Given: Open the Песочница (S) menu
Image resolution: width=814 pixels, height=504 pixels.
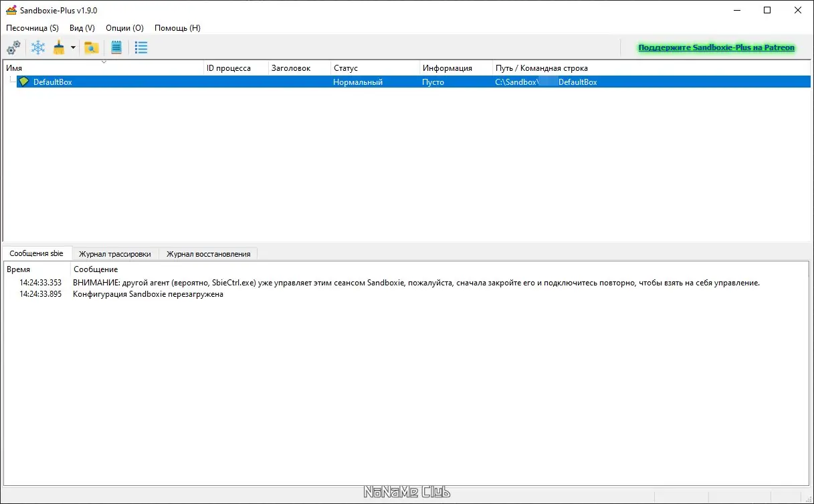Looking at the screenshot, I should (x=32, y=28).
